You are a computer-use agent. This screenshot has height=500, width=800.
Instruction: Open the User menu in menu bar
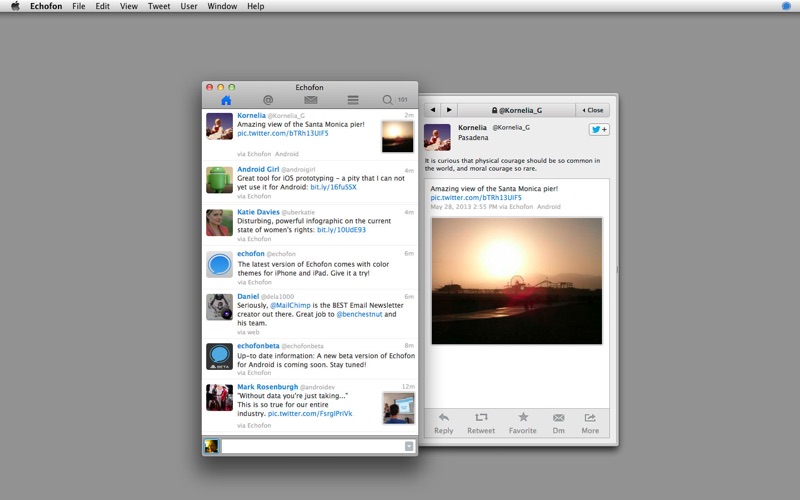point(189,6)
